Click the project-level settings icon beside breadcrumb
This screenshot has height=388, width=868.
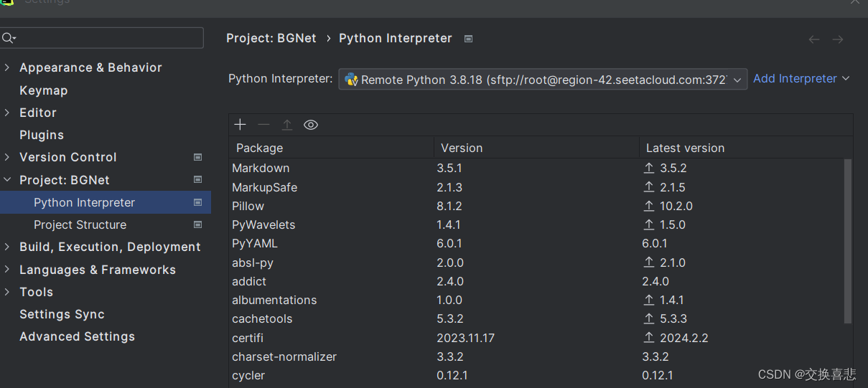[468, 39]
